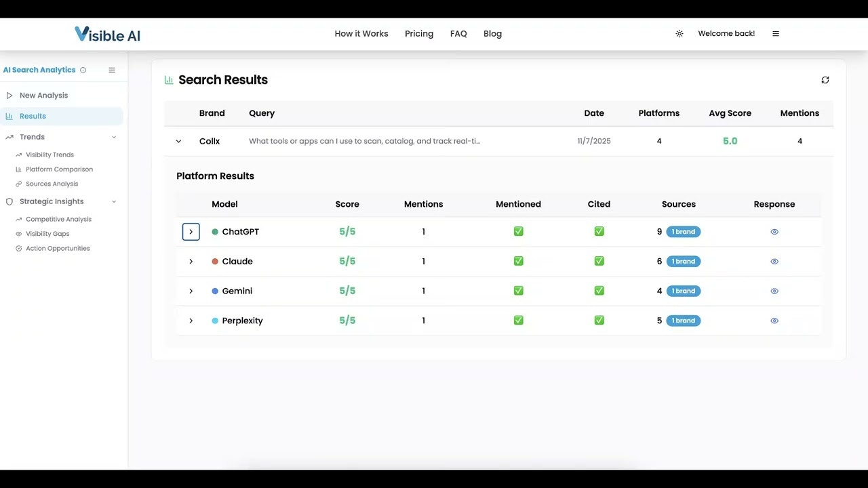This screenshot has width=868, height=488.
Task: Open the FAQ page from the navbar
Action: point(458,33)
